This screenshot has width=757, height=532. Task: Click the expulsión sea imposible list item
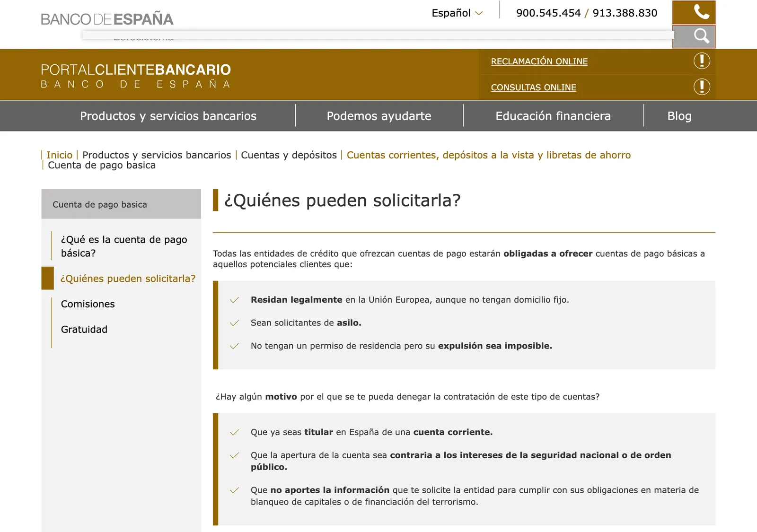pos(401,346)
